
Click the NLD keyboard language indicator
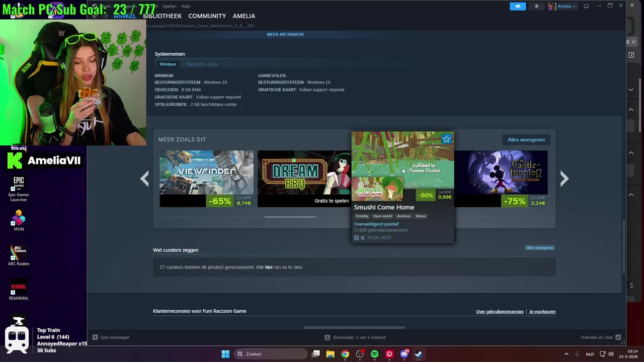590,354
